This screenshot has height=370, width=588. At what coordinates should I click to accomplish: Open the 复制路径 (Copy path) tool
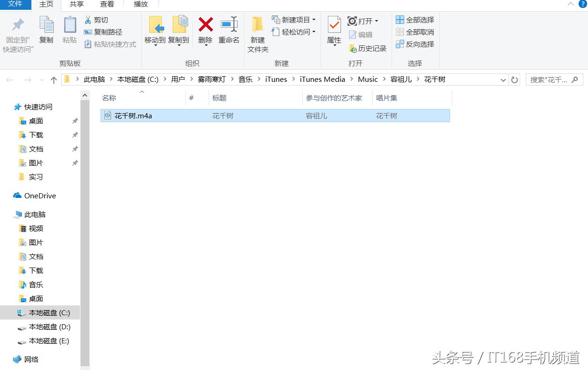tap(105, 32)
